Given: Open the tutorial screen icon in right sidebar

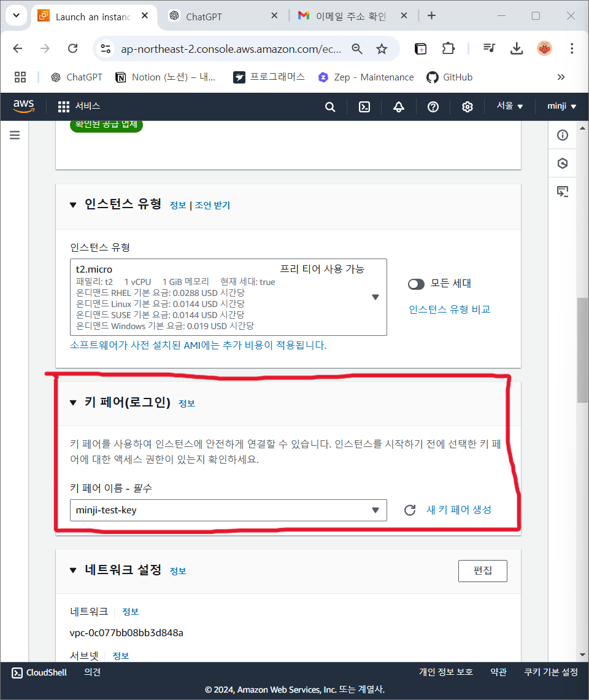Looking at the screenshot, I should tap(562, 192).
